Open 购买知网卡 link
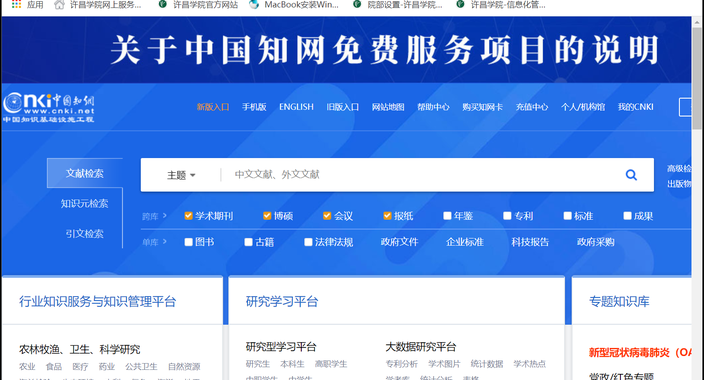The width and height of the screenshot is (704, 380). pos(483,107)
